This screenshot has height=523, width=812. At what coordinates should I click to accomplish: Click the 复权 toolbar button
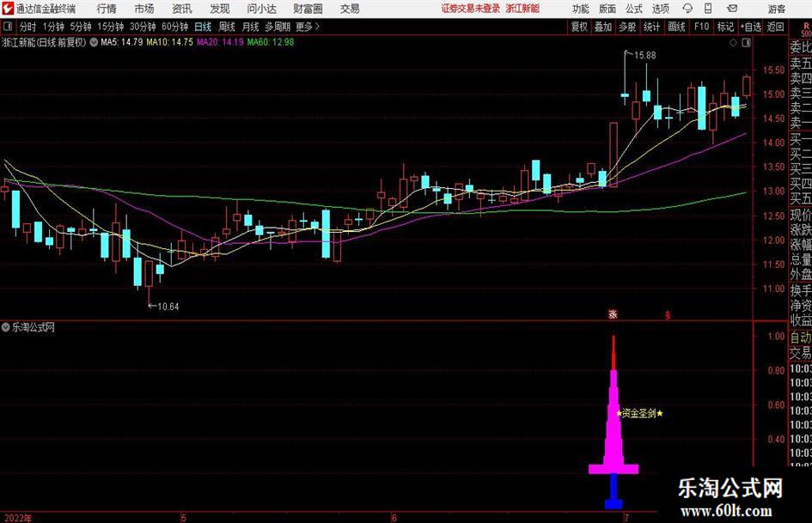tap(579, 27)
